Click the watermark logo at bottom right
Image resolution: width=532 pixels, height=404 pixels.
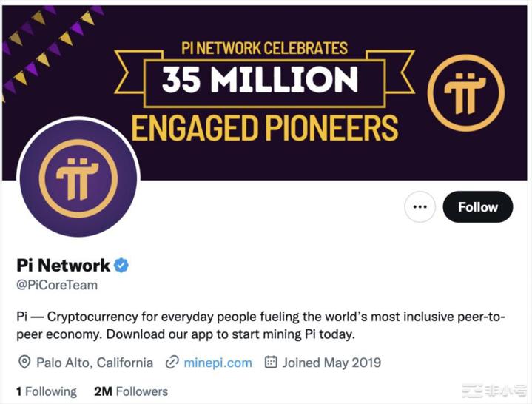click(x=494, y=391)
